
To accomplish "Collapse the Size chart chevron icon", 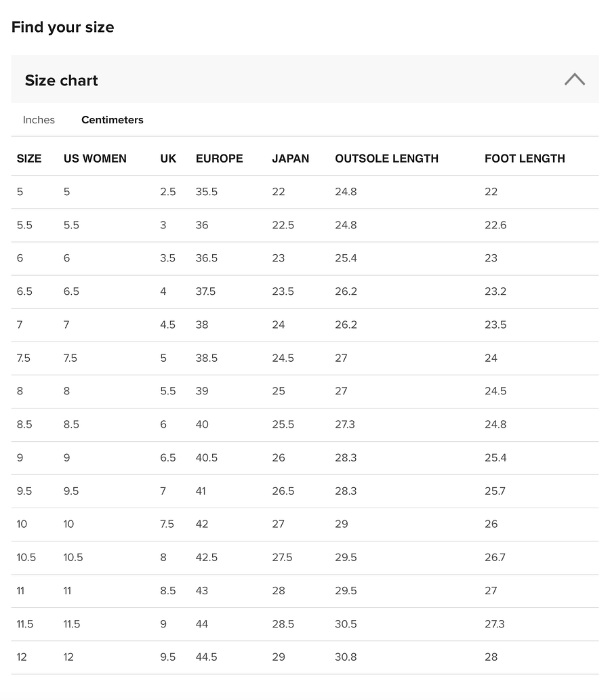I will (x=574, y=79).
